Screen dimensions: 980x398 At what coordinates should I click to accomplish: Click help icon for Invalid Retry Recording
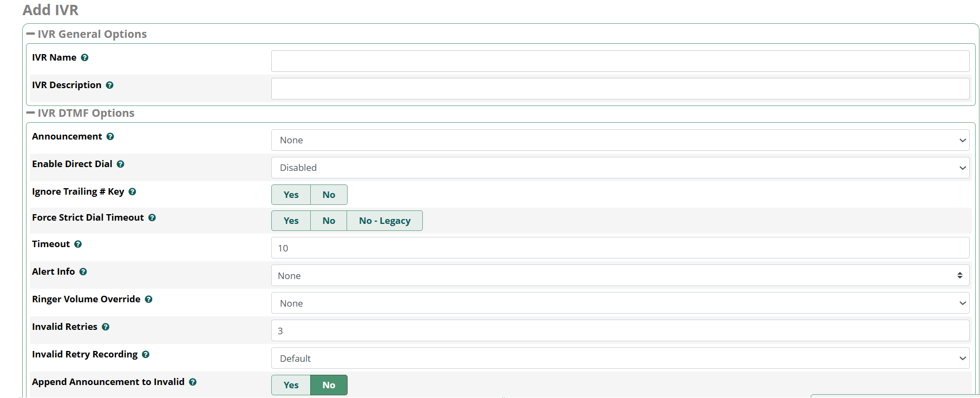(x=146, y=354)
